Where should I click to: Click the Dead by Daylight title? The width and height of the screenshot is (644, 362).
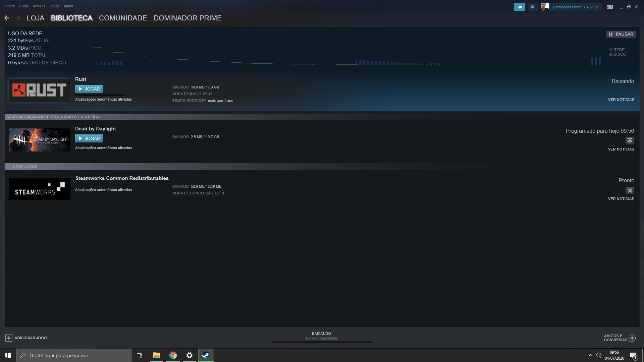click(96, 129)
